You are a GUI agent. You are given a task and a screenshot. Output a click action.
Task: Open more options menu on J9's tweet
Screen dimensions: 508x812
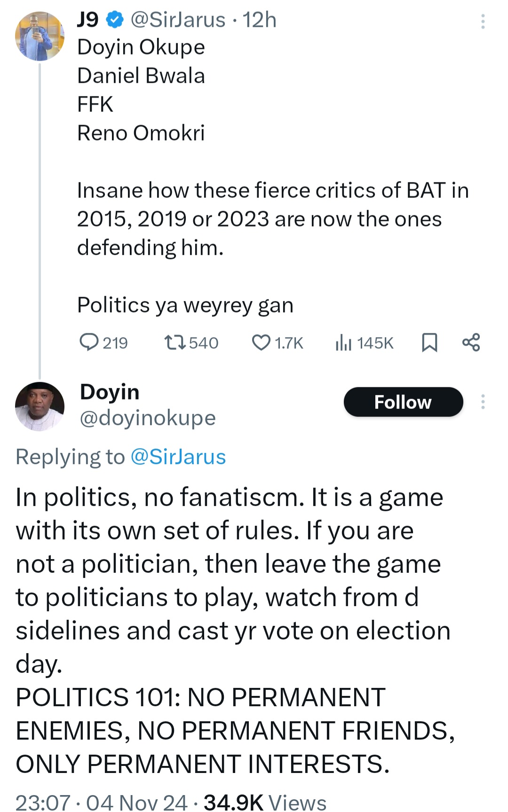[483, 22]
